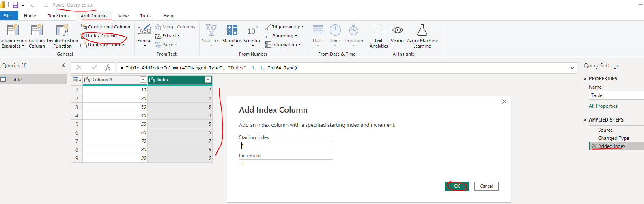Click Merge Columns in ribbon
Screen dimensions: 644x204
tap(175, 27)
